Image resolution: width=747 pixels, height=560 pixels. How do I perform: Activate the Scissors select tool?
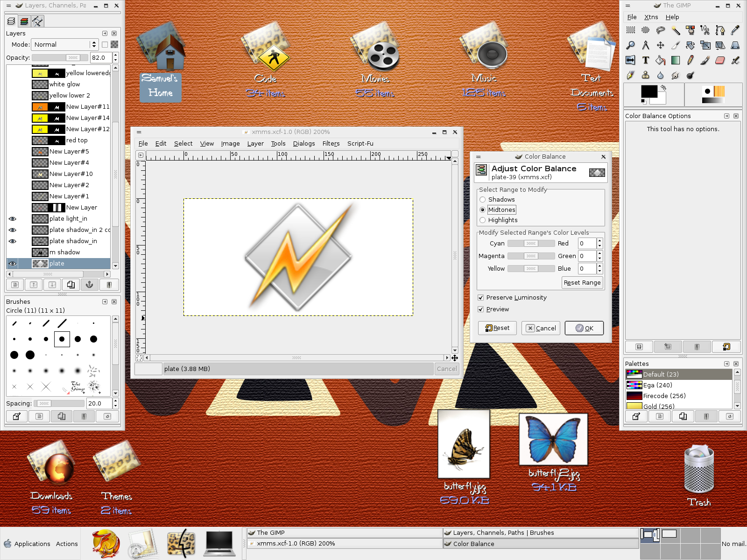click(705, 30)
